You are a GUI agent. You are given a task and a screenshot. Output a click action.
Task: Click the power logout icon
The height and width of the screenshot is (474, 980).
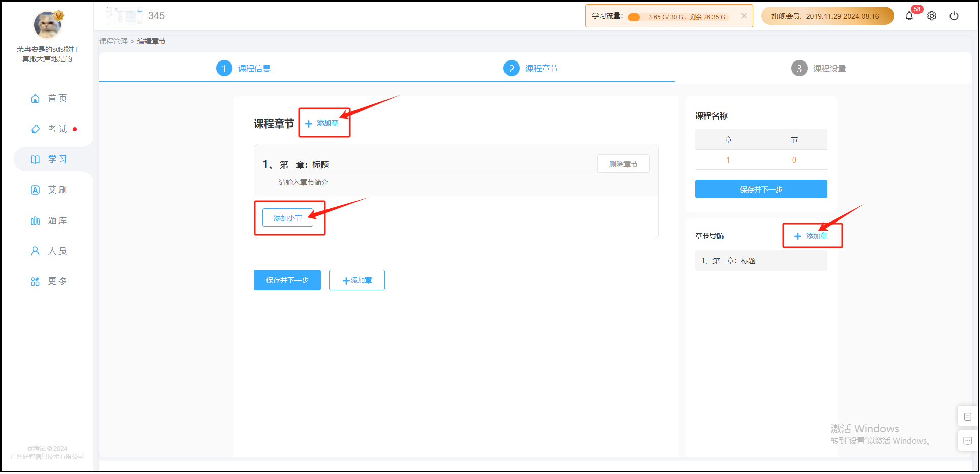(x=954, y=16)
